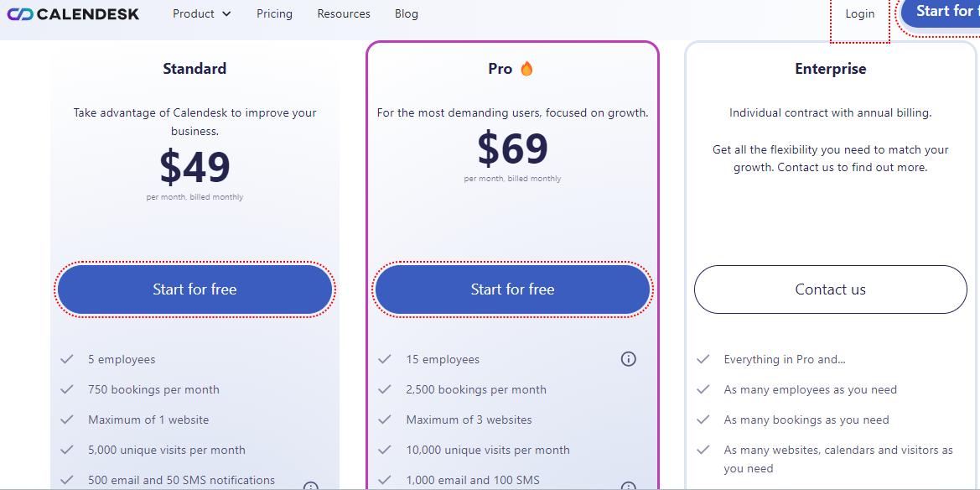Screen dimensions: 980x490
Task: Click the chevron arrow next to Product
Action: (226, 13)
